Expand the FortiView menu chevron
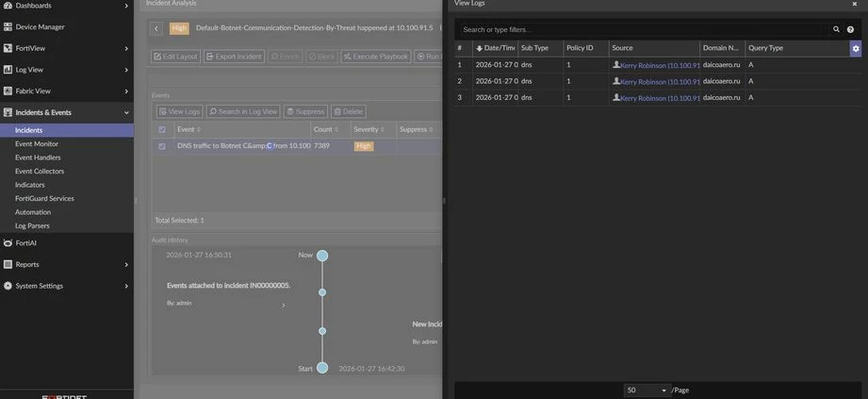 click(126, 48)
